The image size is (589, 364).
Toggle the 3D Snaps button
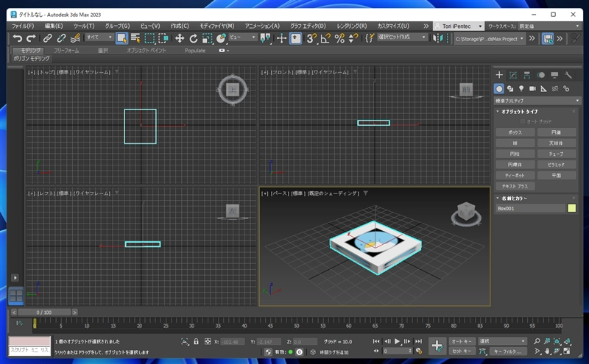coord(311,38)
